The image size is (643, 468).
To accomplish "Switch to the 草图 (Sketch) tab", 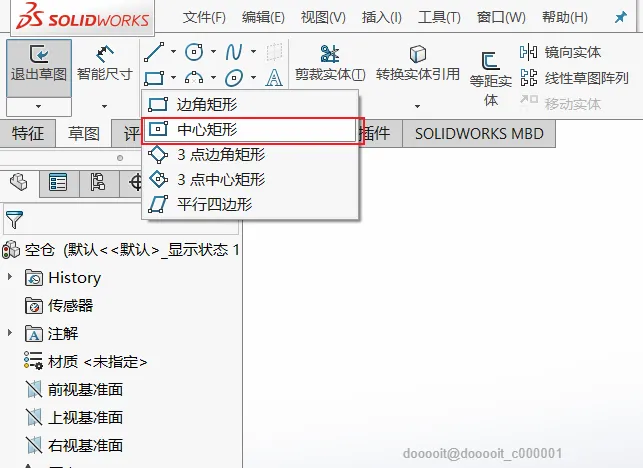I will click(x=84, y=133).
